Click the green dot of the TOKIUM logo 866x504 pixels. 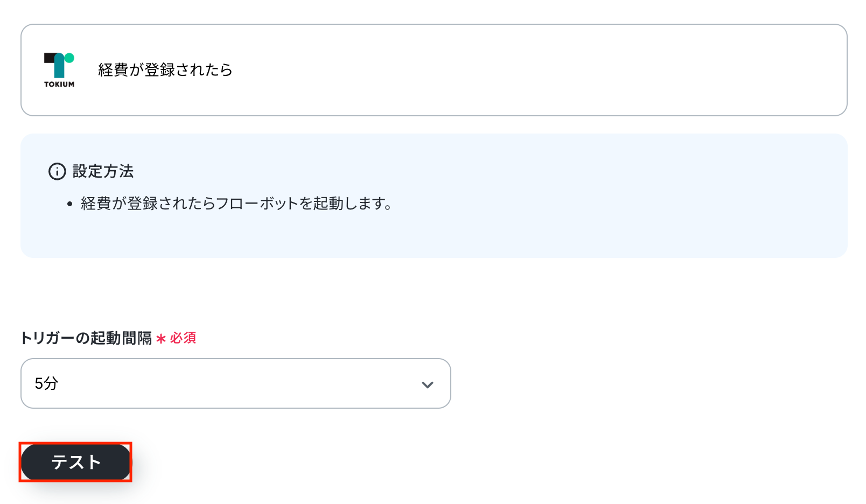click(x=69, y=58)
